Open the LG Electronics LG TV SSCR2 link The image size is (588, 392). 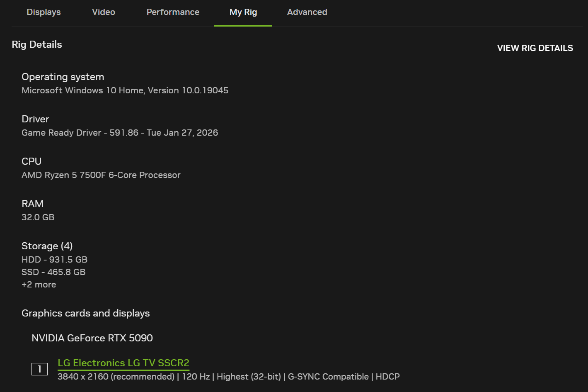[123, 363]
